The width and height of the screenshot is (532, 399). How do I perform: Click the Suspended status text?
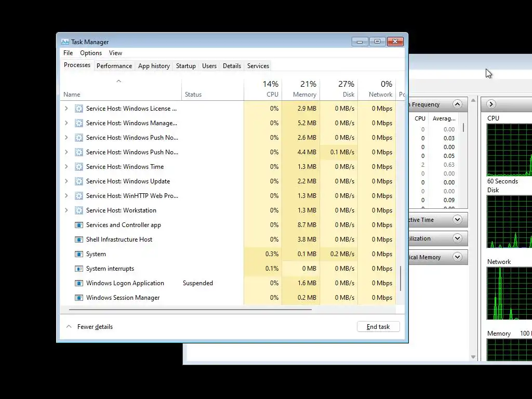coord(198,283)
